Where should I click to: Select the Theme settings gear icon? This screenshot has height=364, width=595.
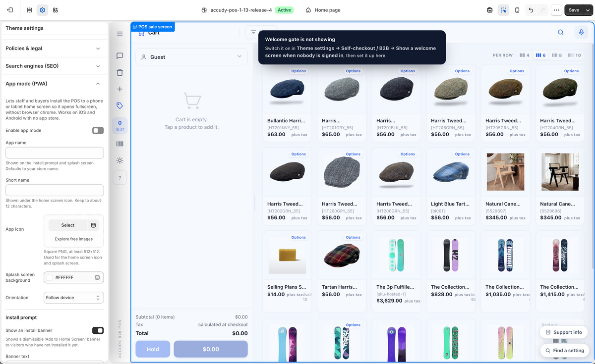click(42, 10)
